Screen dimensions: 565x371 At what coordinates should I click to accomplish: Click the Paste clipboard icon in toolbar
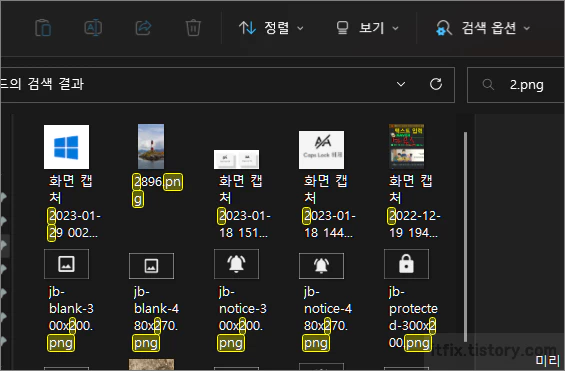(43, 28)
